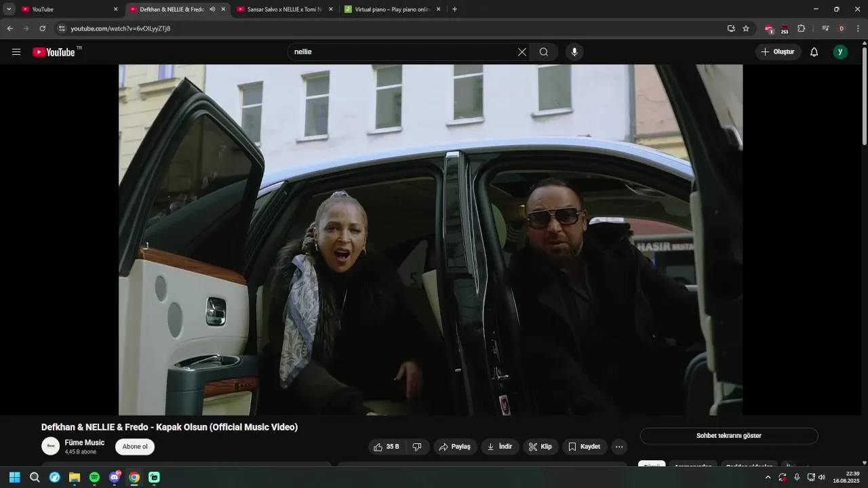Open File Explorer from the taskbar
868x488 pixels.
pos(75,477)
